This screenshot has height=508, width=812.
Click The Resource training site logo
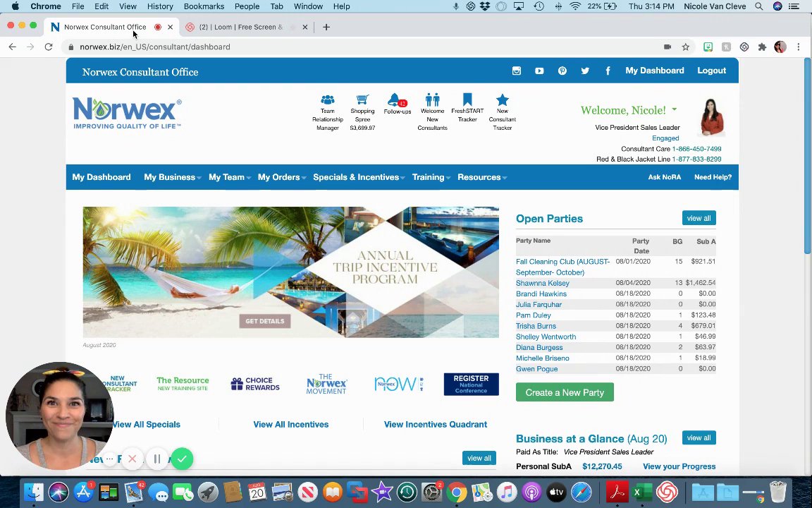click(183, 384)
